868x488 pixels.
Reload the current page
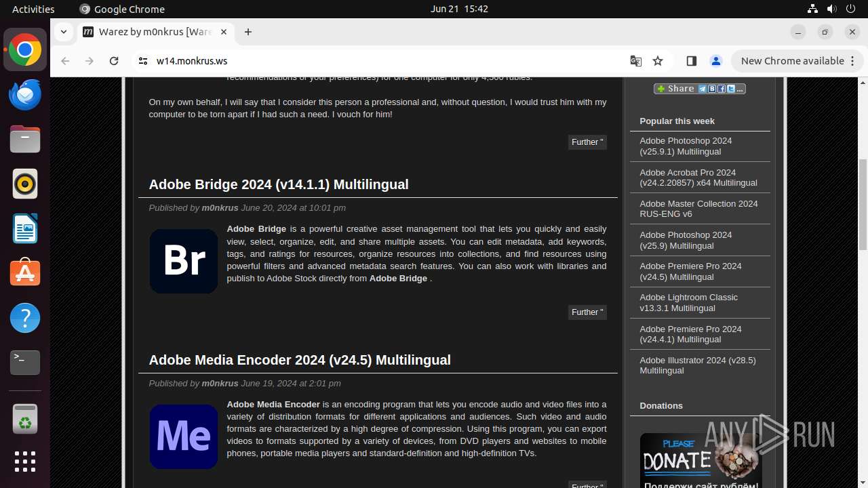click(114, 61)
